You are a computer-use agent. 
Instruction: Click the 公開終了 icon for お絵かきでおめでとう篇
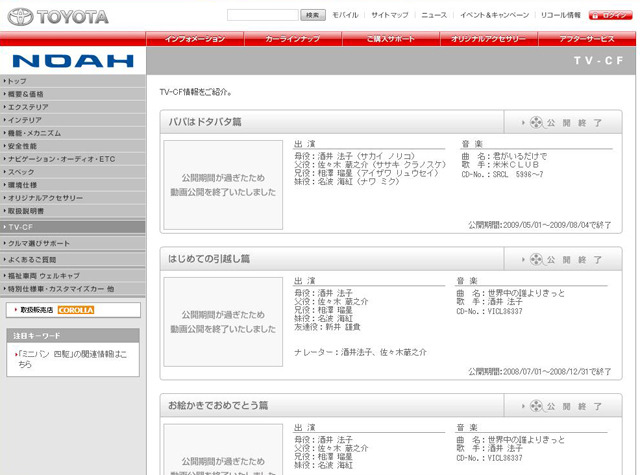[562, 406]
